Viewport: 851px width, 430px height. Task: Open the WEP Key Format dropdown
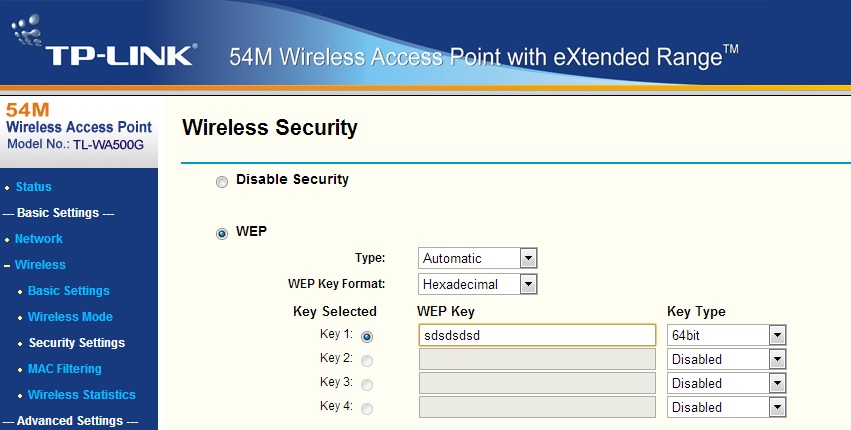tap(478, 284)
